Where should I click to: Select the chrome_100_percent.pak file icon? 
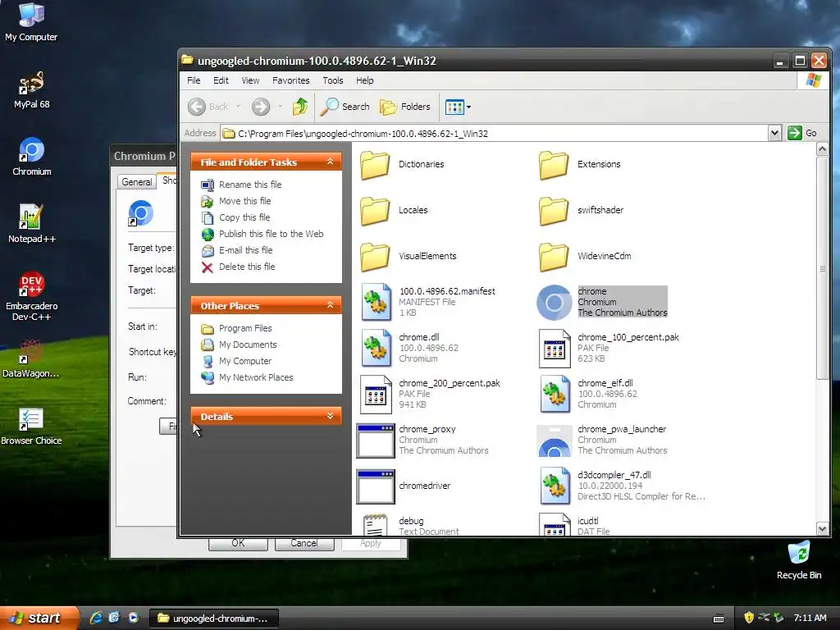point(555,348)
